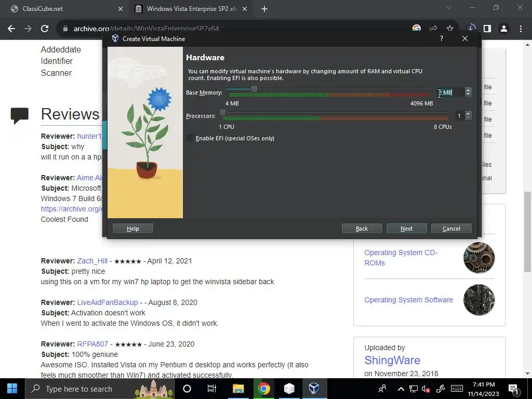This screenshot has height=399, width=532.
Task: Increase Base Memory with up arrow
Action: [x=468, y=90]
